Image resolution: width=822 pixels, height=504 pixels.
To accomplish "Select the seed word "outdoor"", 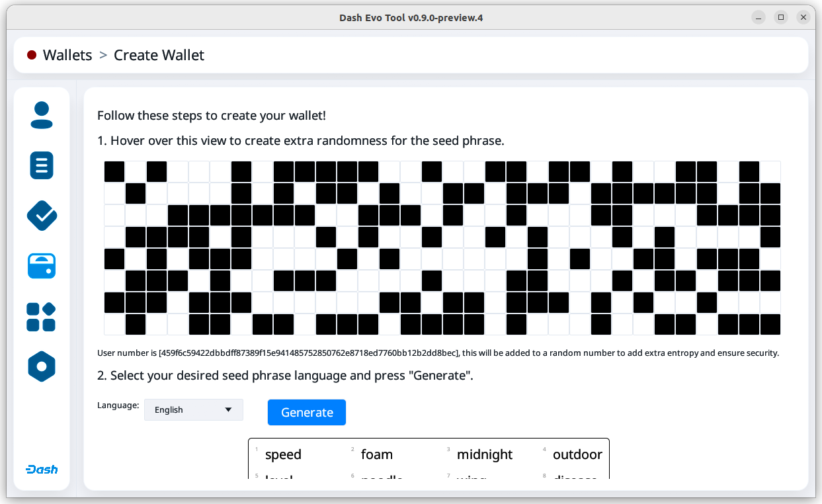I will pyautogui.click(x=577, y=454).
